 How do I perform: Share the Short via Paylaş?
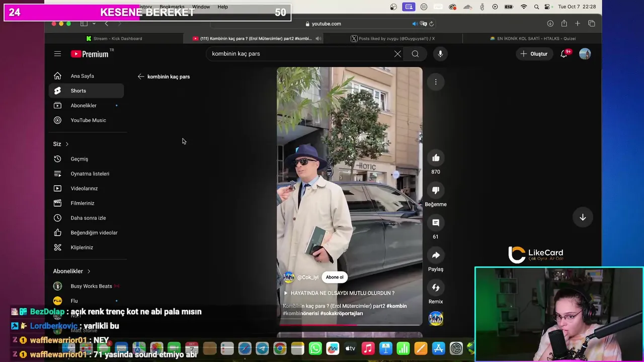pos(436,255)
